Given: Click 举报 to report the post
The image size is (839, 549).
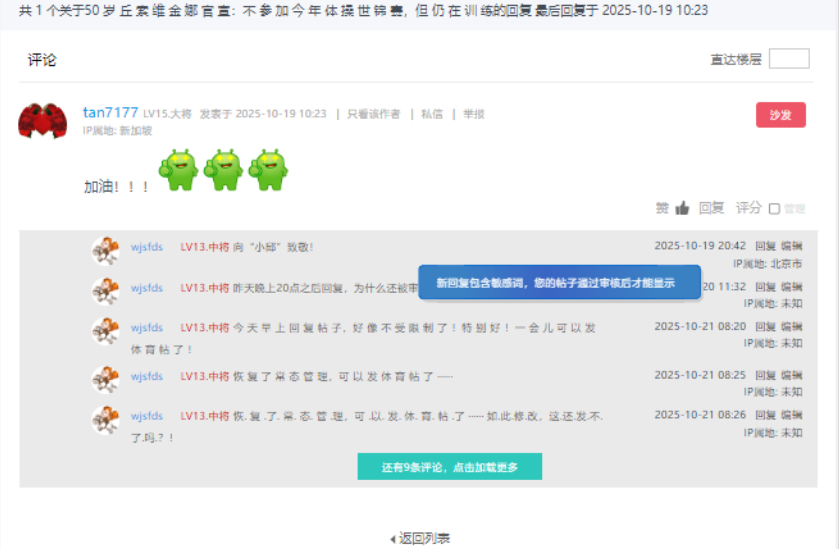Looking at the screenshot, I should point(473,114).
